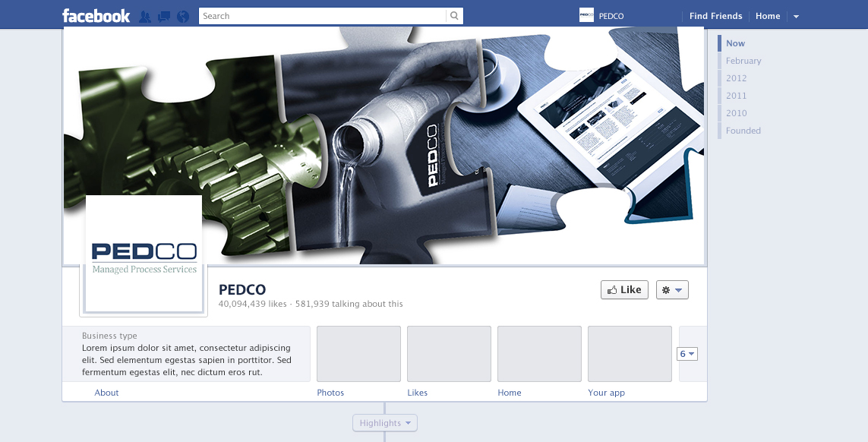Go to Home in the top bar

(x=768, y=16)
